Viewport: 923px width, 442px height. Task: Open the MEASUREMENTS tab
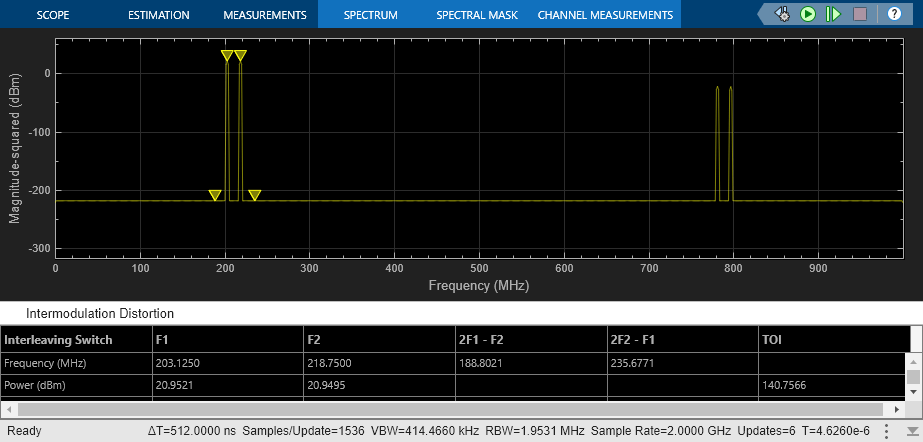(x=265, y=15)
